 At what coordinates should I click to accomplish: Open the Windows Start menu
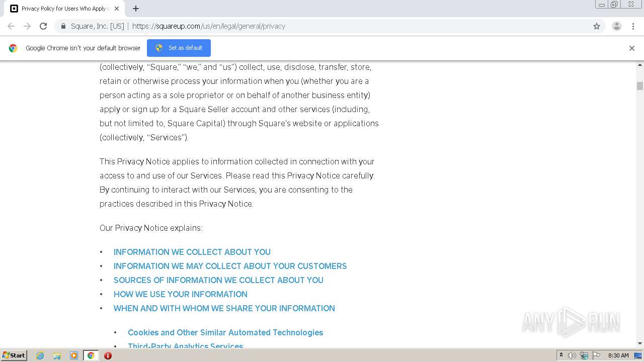14,355
